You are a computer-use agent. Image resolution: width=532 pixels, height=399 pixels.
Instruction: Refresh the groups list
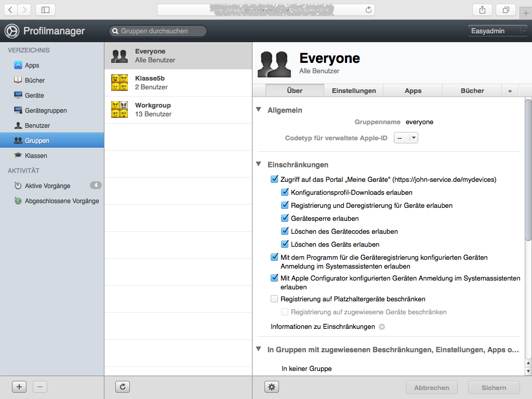coord(123,387)
